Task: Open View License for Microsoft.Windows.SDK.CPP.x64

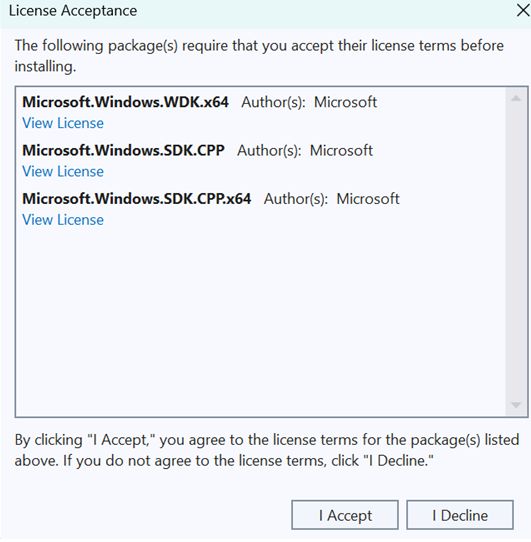Action: (x=63, y=220)
